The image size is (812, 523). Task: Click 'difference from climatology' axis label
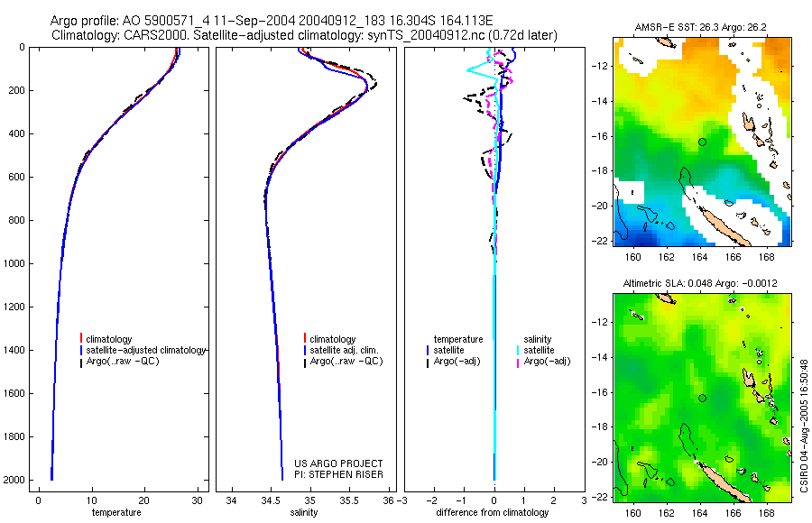point(492,512)
